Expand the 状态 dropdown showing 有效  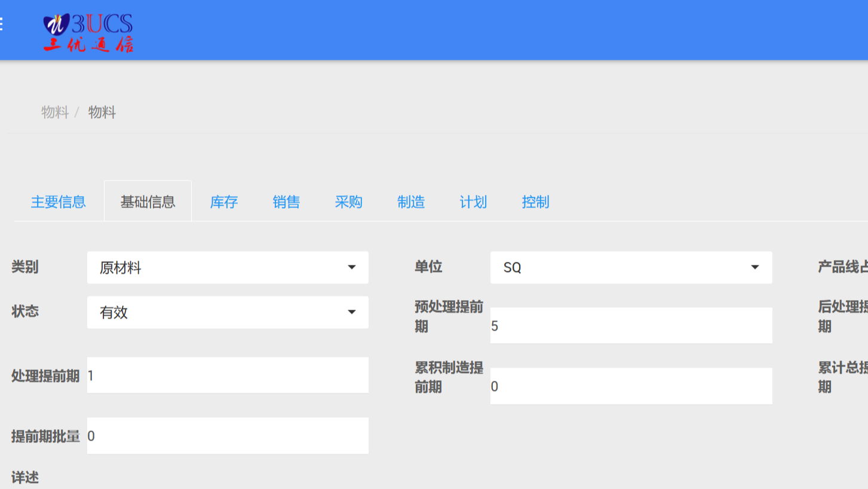click(228, 312)
